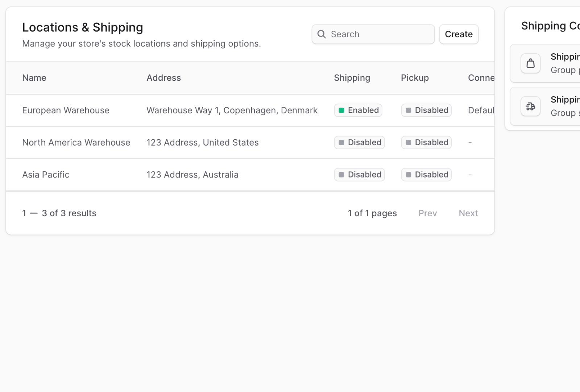Sort table by the Name column
Image resolution: width=580 pixels, height=392 pixels.
[x=34, y=78]
